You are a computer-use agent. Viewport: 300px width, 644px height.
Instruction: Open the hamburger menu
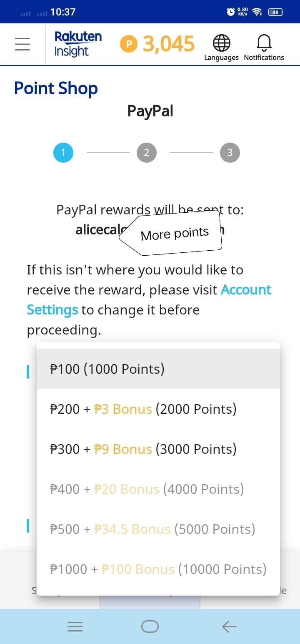[x=22, y=44]
